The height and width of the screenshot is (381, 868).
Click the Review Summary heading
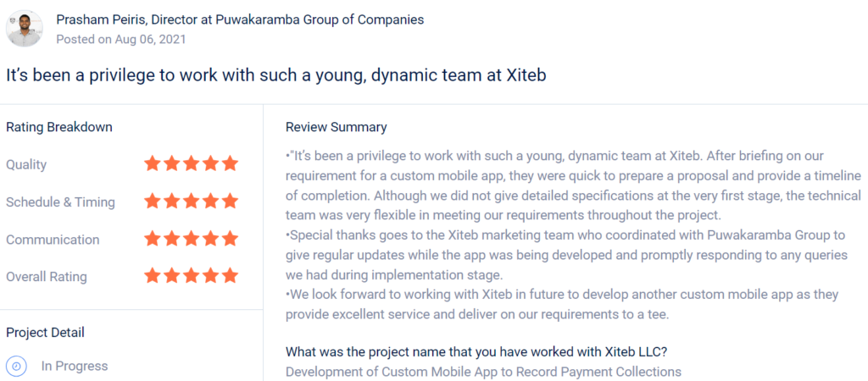click(x=336, y=127)
